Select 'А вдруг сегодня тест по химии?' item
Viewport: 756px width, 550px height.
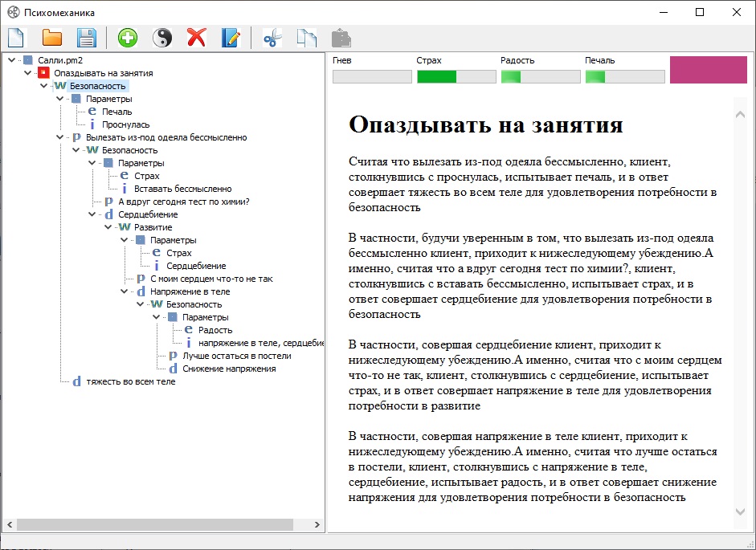click(x=183, y=202)
